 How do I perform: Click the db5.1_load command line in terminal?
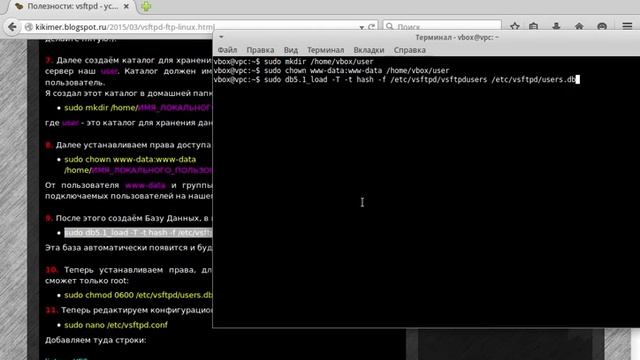pyautogui.click(x=396, y=80)
